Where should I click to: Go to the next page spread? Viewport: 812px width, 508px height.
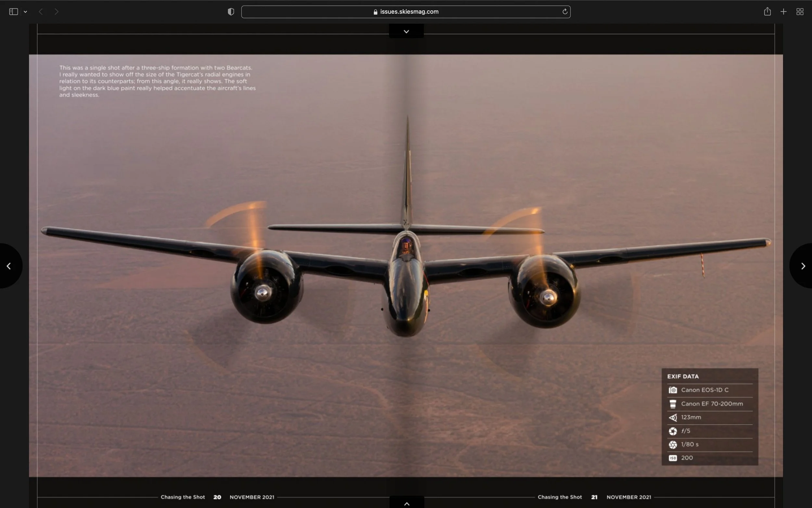coord(803,266)
